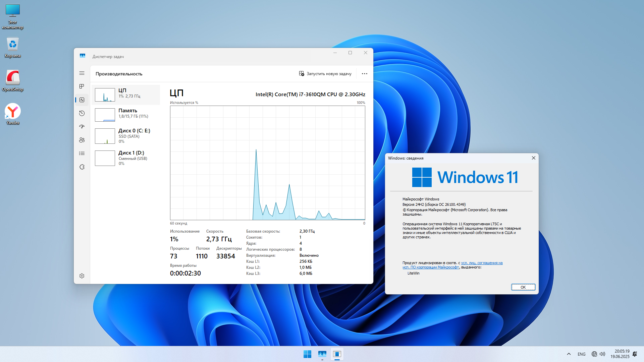This screenshot has height=362, width=644.
Task: Switch input language via the ENG indicator
Action: [582, 354]
